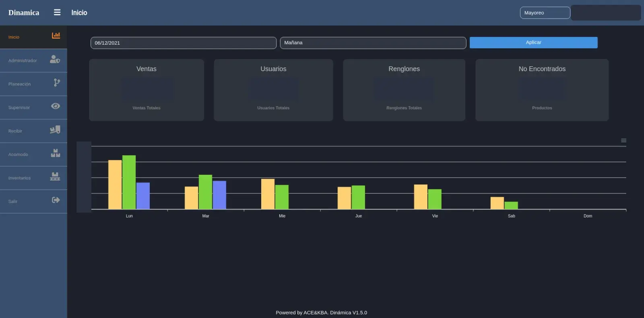The image size is (644, 318).
Task: Click the dark user panel beside Mayoreo
Action: [x=606, y=13]
